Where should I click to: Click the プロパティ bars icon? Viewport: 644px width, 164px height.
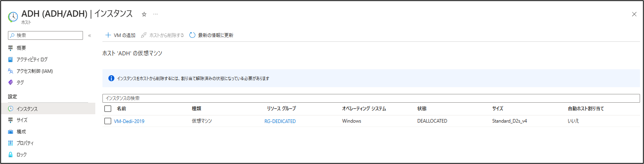(x=11, y=143)
